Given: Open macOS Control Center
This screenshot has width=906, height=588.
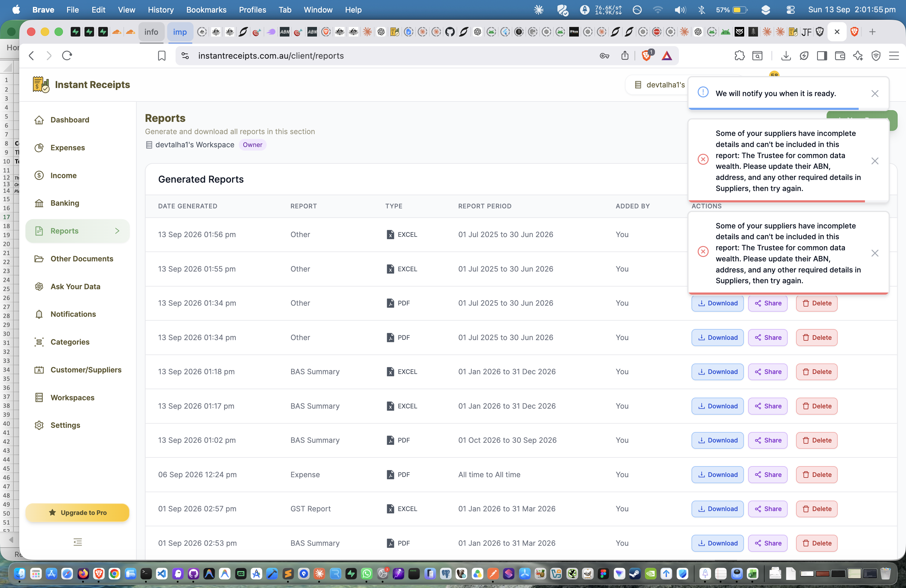Looking at the screenshot, I should tap(790, 10).
